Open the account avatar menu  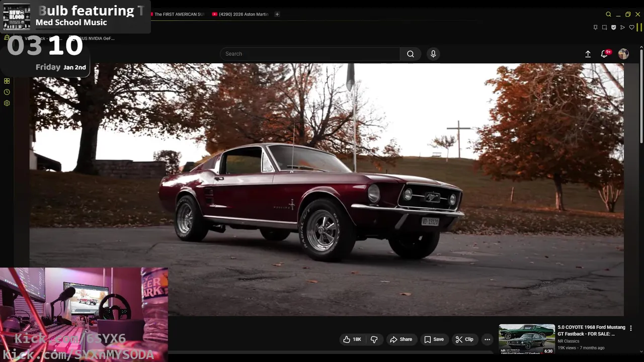coord(623,54)
